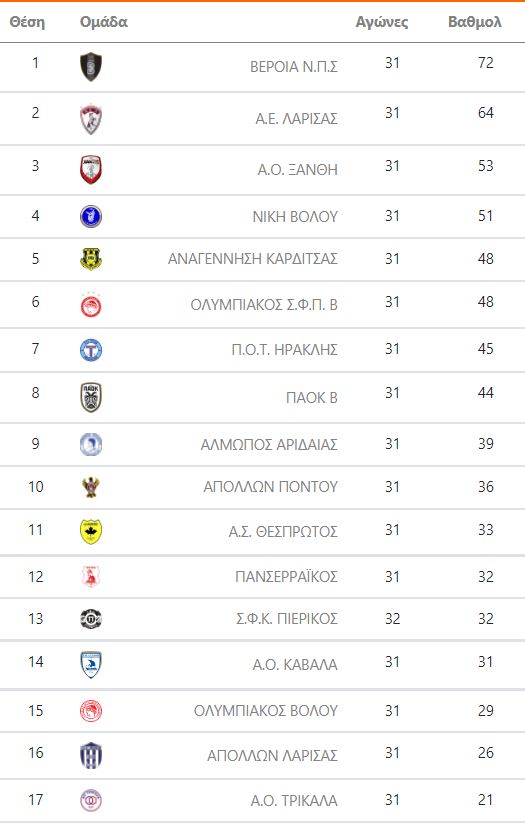Click the Σ.Φ.Κ. ΠΙΕΡΙΚΟΣ black emblem
Viewport: 525px width, 826px height.
point(91,618)
